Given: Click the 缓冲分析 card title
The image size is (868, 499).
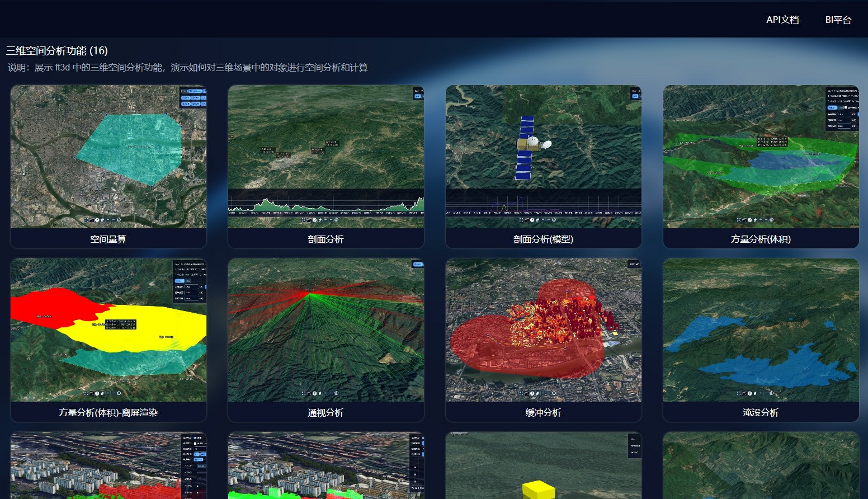Looking at the screenshot, I should click(x=543, y=412).
